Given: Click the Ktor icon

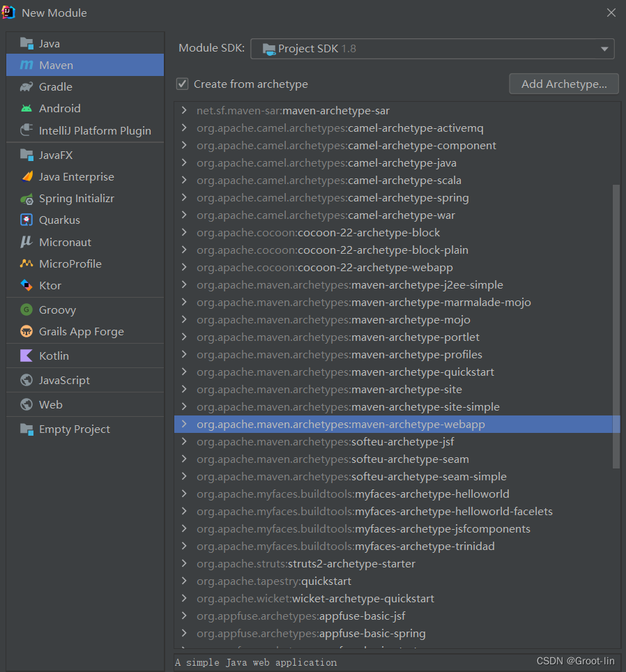Looking at the screenshot, I should (26, 285).
